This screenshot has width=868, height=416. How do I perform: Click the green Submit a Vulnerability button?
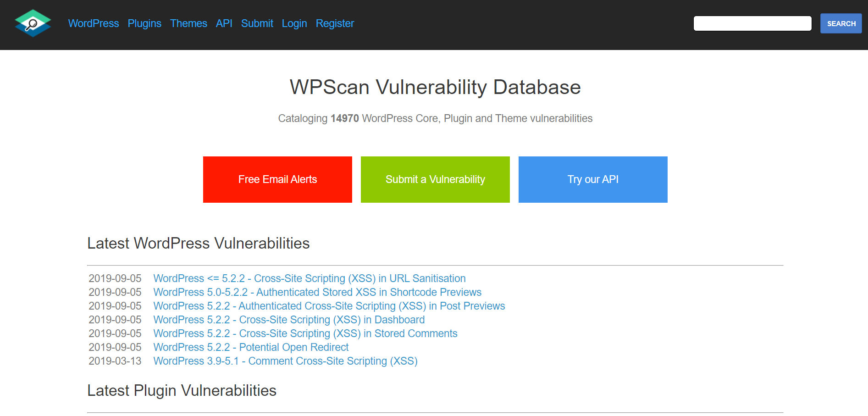tap(435, 179)
